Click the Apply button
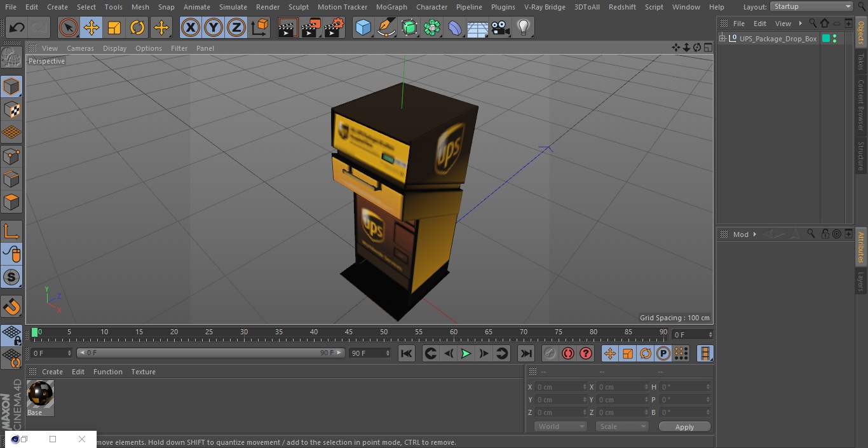 [x=684, y=427]
